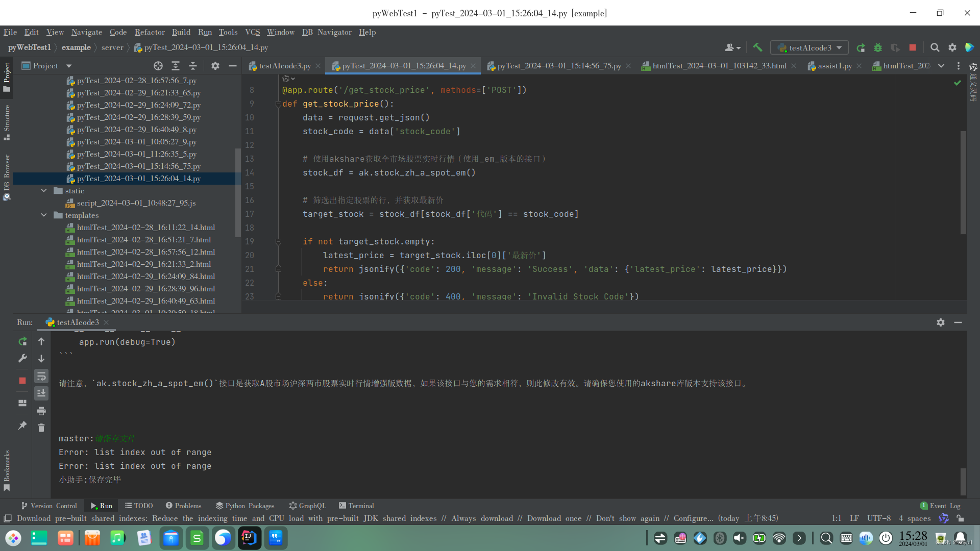Pin the Run tab with the pin icon
This screenshot has width=980, height=551.
pyautogui.click(x=22, y=425)
